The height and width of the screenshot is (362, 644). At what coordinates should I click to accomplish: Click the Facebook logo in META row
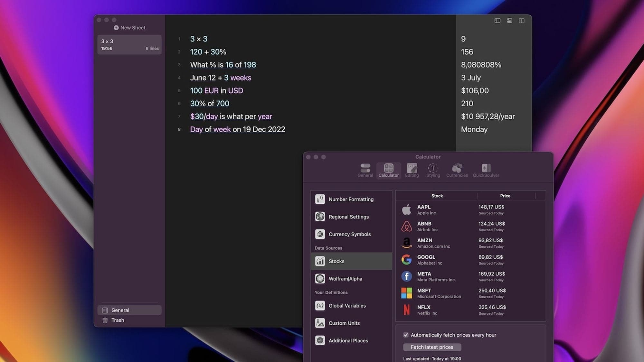[406, 276]
